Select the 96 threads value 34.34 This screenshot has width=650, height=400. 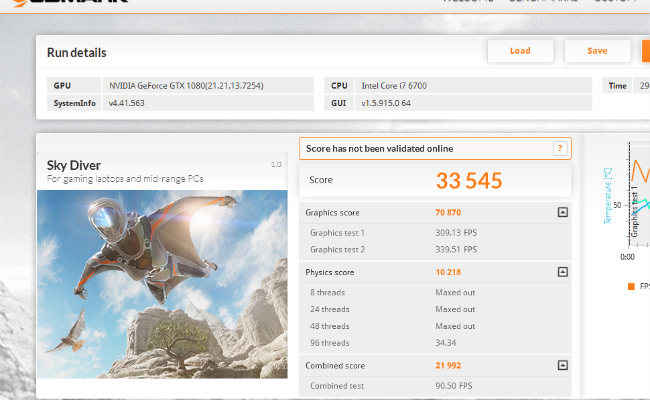click(445, 343)
